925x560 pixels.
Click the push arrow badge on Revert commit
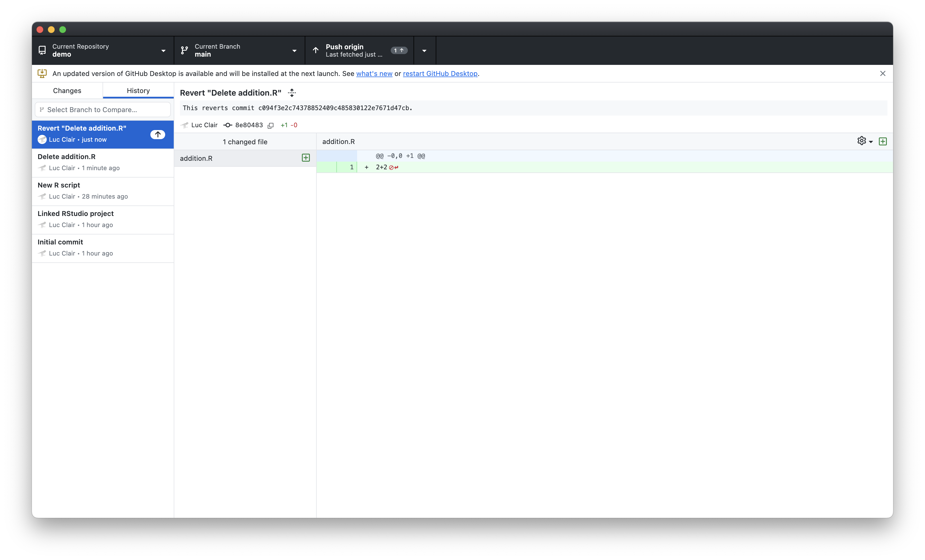[x=158, y=134]
